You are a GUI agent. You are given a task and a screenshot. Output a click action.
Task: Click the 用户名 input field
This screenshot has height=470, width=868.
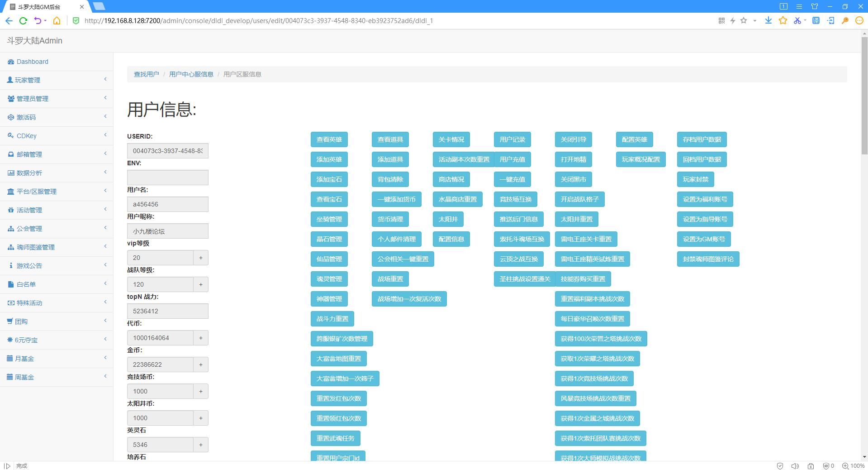pos(167,204)
